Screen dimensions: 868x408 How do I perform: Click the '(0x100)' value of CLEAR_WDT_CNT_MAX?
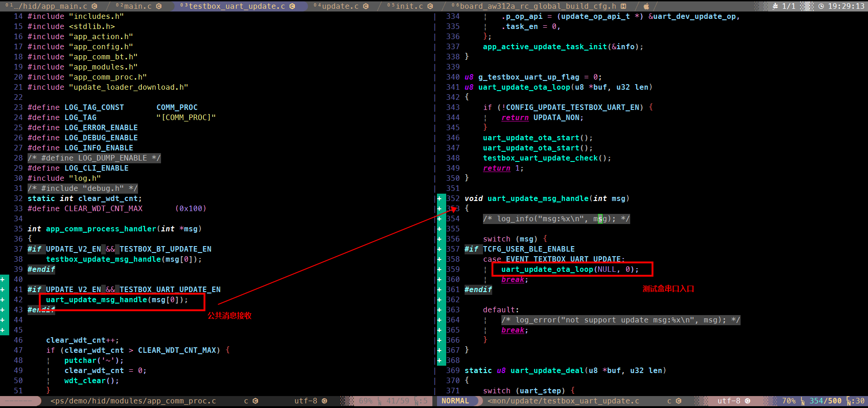[x=191, y=209]
